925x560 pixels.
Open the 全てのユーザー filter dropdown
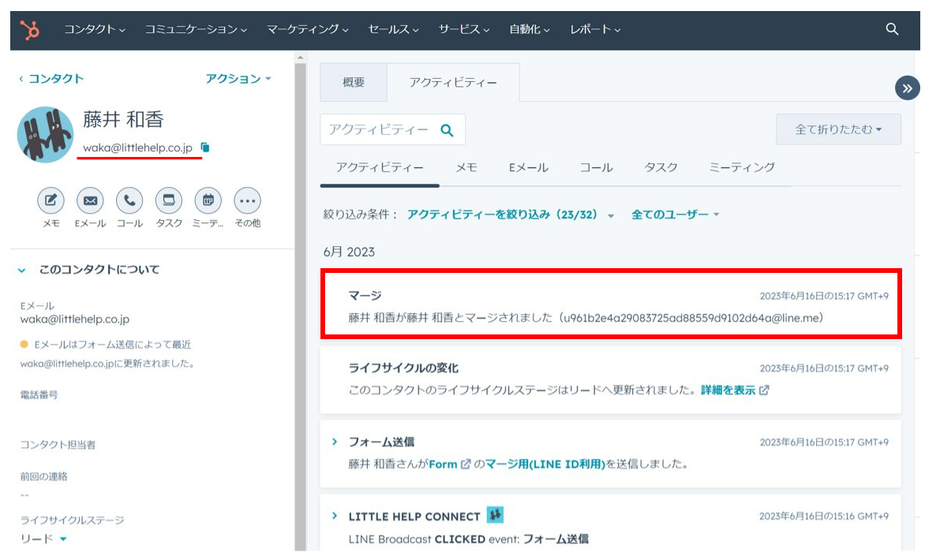(x=675, y=215)
